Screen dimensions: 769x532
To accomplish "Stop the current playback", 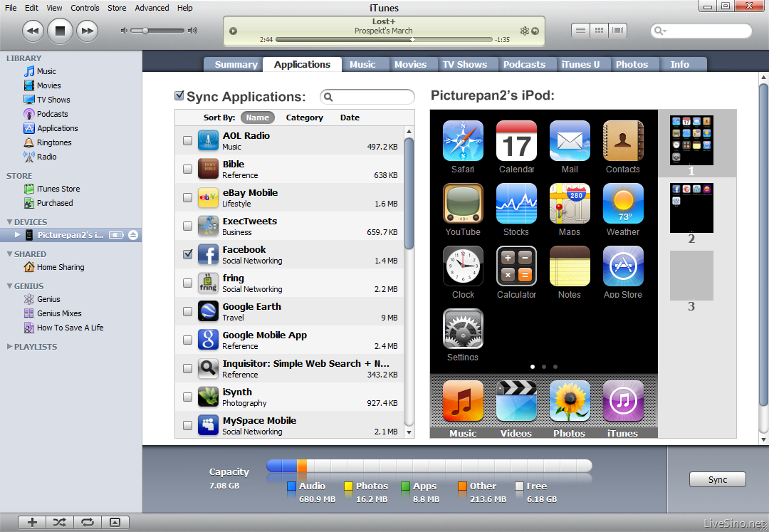I will click(60, 31).
